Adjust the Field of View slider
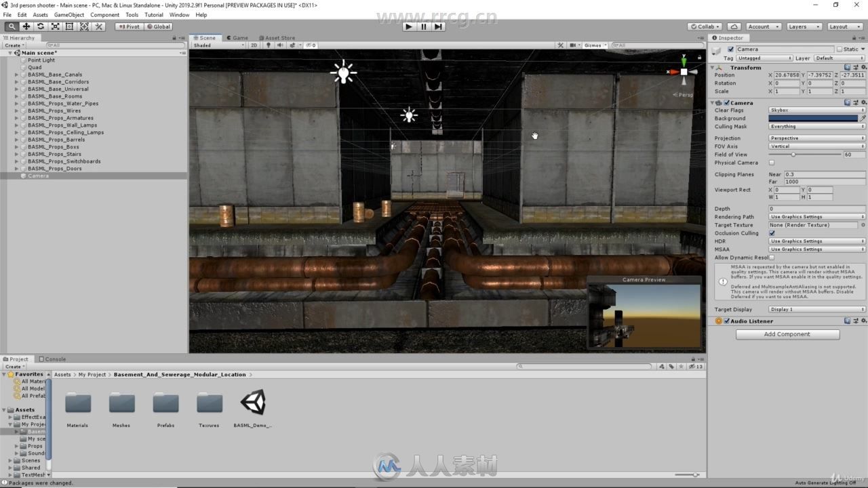The image size is (868, 488). coord(805,155)
